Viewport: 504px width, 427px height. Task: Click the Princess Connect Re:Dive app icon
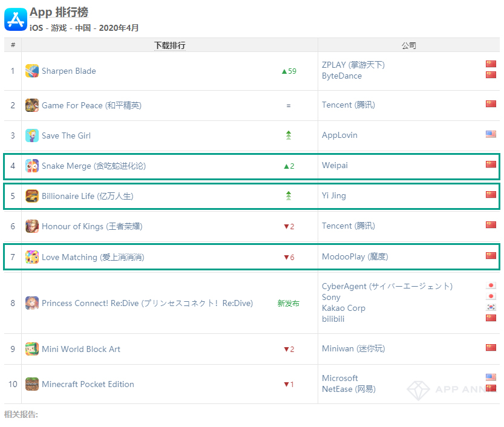pos(32,303)
